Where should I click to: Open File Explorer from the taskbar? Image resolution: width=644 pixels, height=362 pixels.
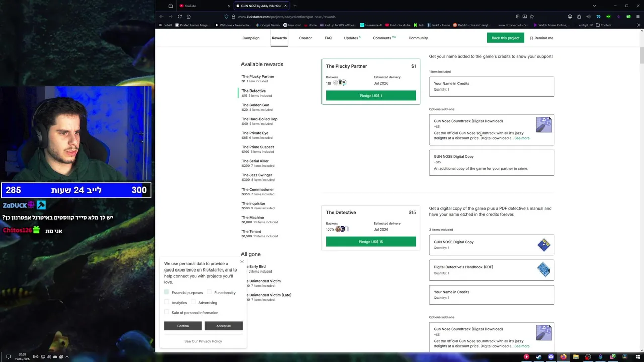click(x=576, y=357)
